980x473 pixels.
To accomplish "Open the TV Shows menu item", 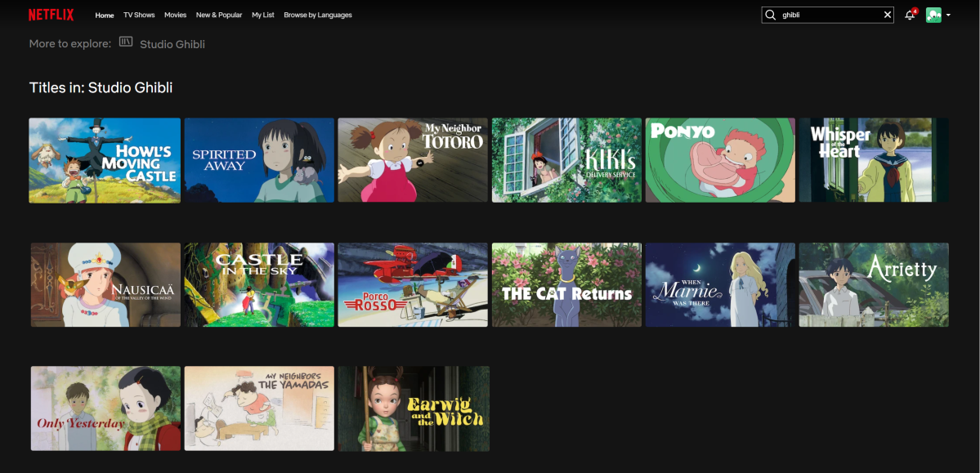I will 139,15.
